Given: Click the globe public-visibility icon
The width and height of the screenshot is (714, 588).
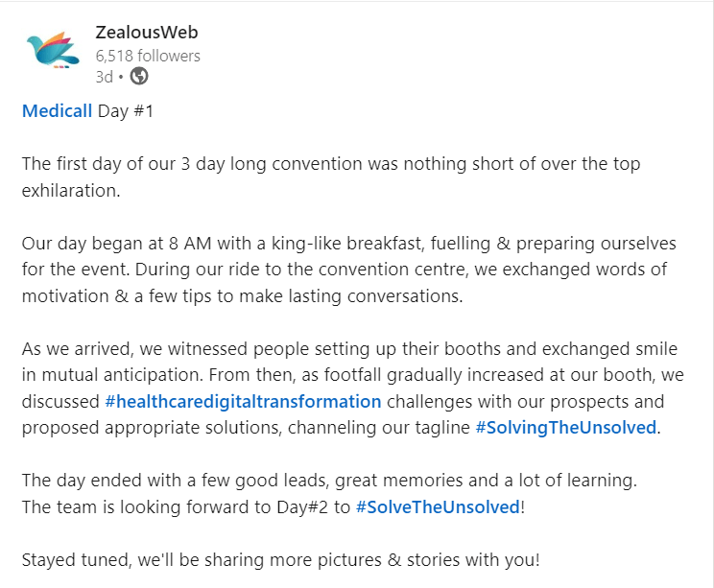Looking at the screenshot, I should (x=138, y=76).
